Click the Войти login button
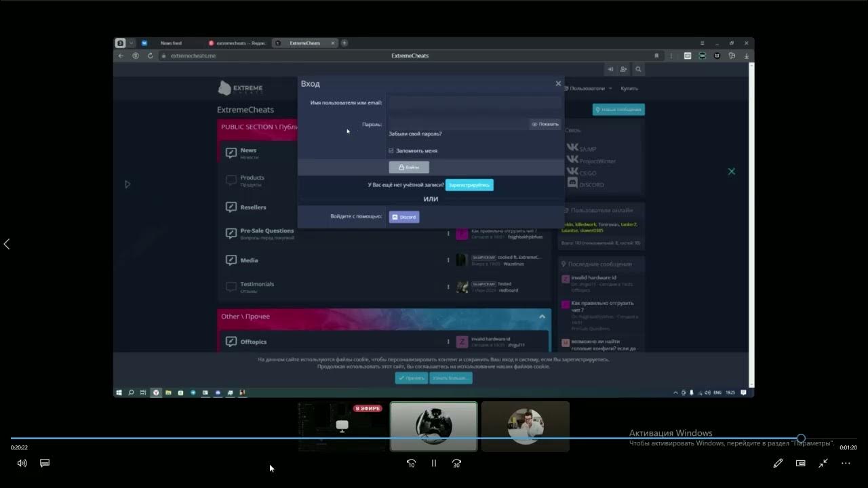The image size is (868, 488). 409,167
